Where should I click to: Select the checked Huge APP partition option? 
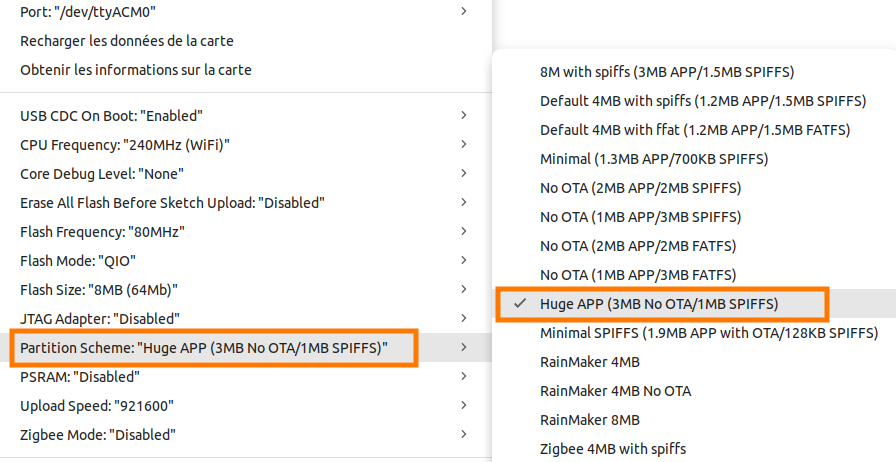tap(659, 304)
